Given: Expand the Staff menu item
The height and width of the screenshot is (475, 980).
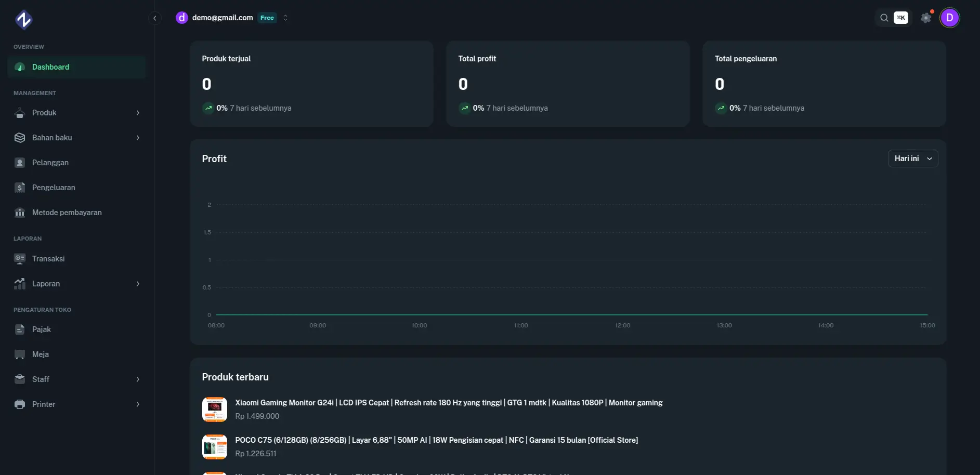Looking at the screenshot, I should (x=41, y=379).
